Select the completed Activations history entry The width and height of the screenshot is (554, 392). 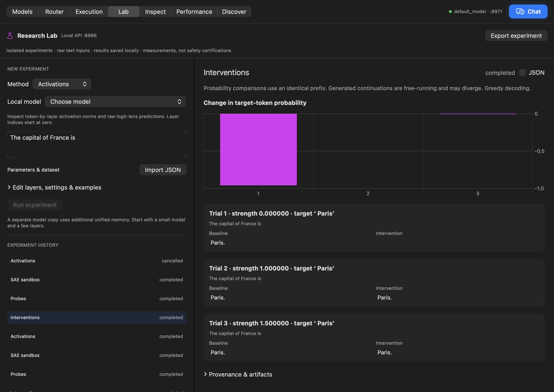pos(97,336)
